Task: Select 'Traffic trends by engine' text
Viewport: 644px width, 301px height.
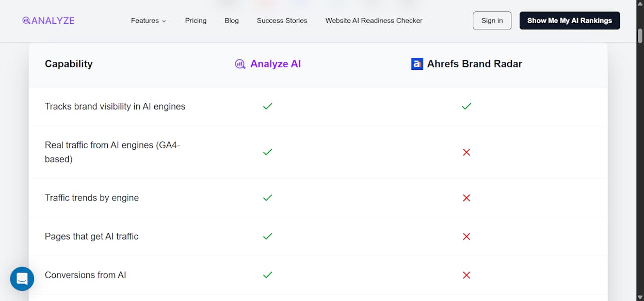Action: pyautogui.click(x=92, y=198)
